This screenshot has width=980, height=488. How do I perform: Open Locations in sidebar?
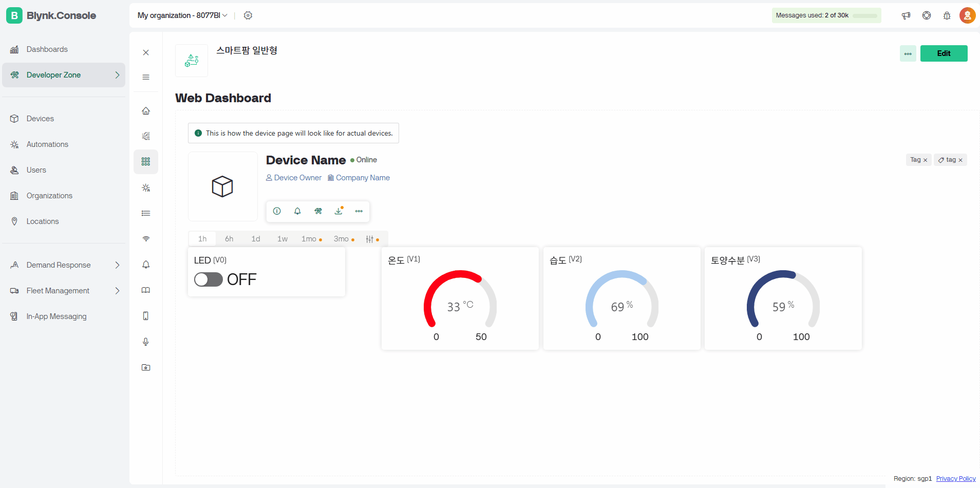(64, 221)
